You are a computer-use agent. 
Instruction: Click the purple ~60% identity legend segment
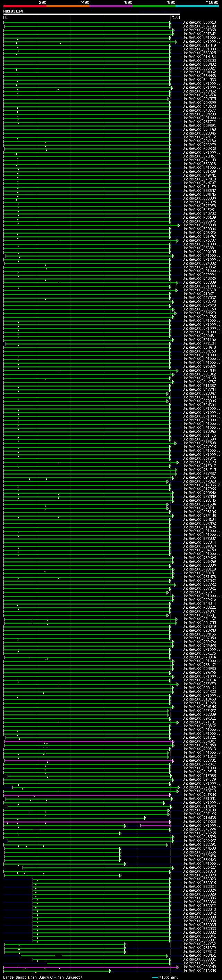(x=111, y=7)
